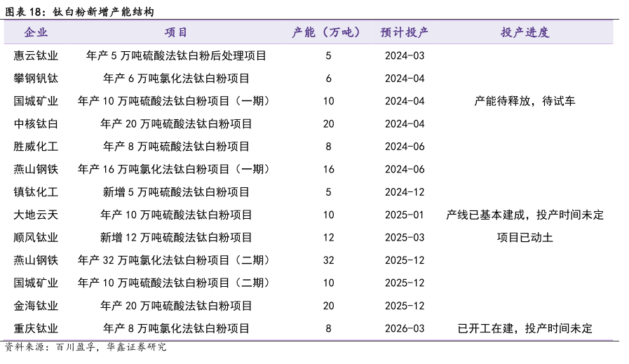The width and height of the screenshot is (629, 364).
Task: Click the 预计投产 column header
Action: 405,32
